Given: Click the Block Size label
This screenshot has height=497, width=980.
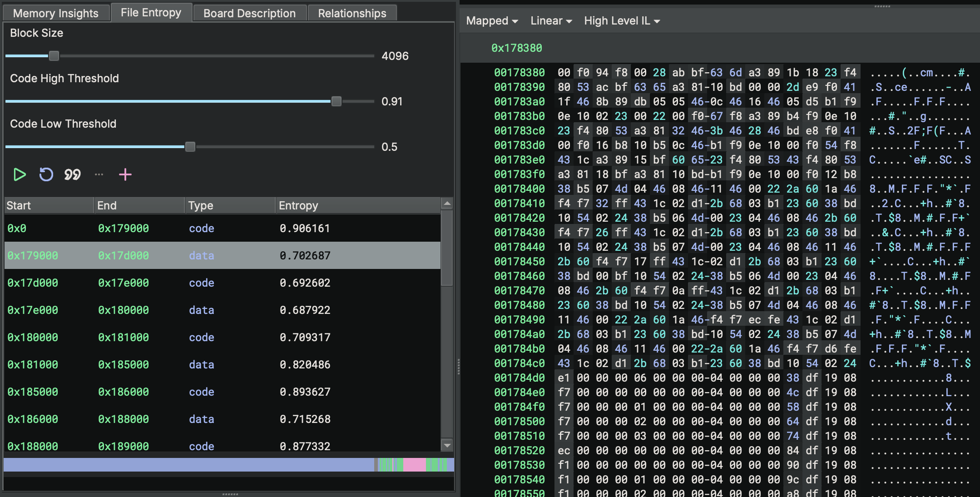Looking at the screenshot, I should pyautogui.click(x=37, y=33).
